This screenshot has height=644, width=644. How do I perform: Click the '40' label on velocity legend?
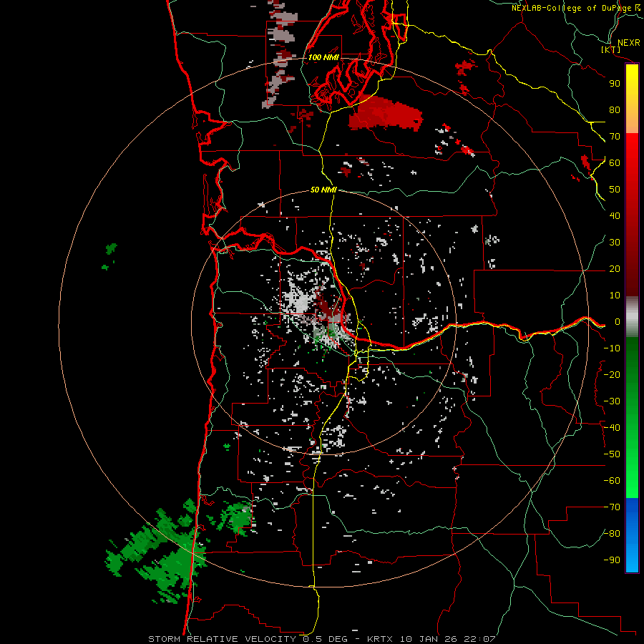coord(615,215)
